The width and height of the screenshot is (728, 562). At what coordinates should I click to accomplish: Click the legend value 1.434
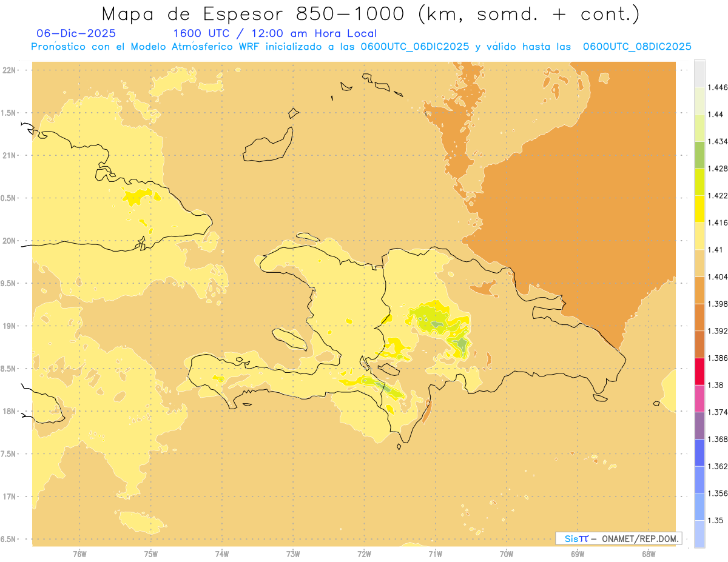coord(718,141)
